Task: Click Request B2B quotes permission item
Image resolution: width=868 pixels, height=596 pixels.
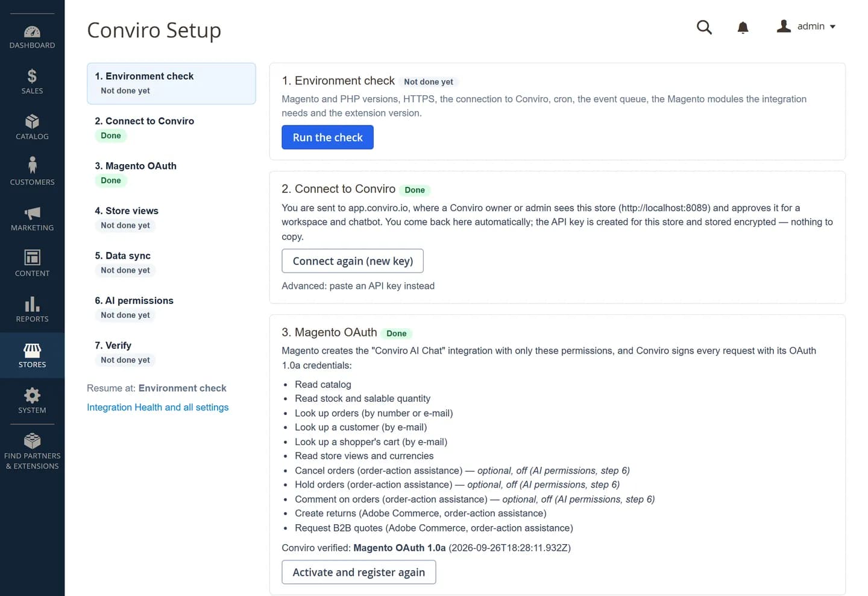Action: pyautogui.click(x=434, y=528)
